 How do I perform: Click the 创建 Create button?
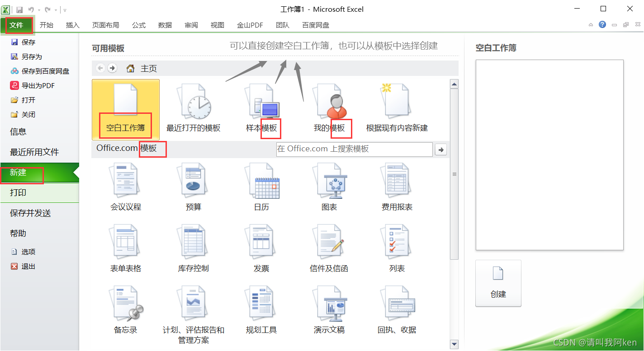[498, 283]
